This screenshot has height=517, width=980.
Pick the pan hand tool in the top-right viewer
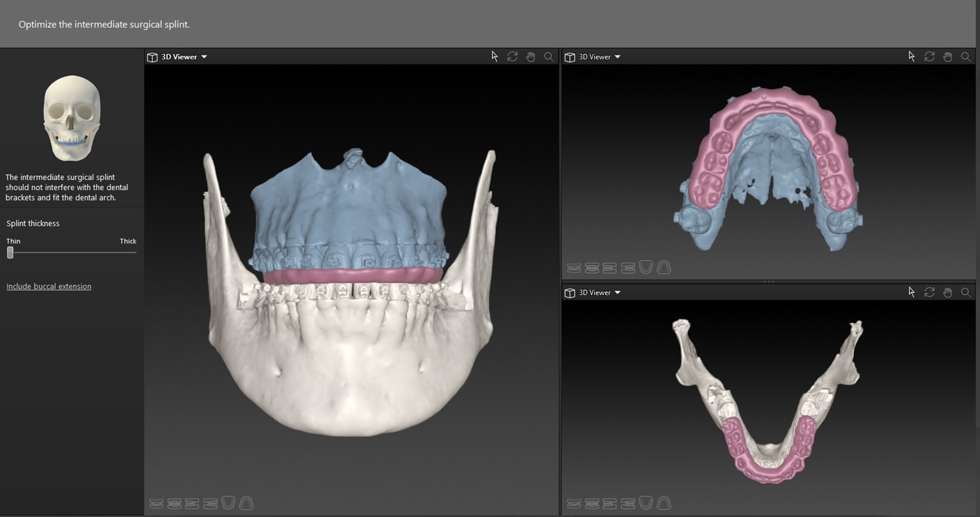(x=947, y=57)
